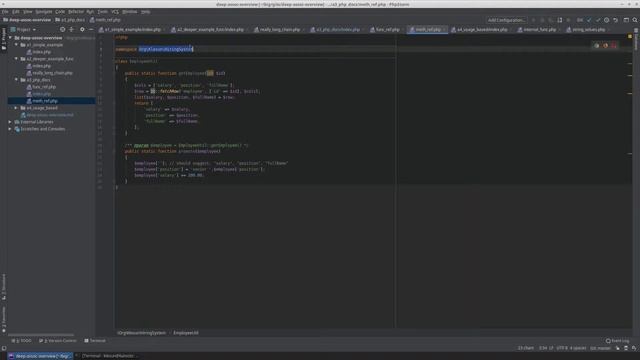This screenshot has height=360, width=640.
Task: Open the Navigate menu
Action: (x=44, y=11)
